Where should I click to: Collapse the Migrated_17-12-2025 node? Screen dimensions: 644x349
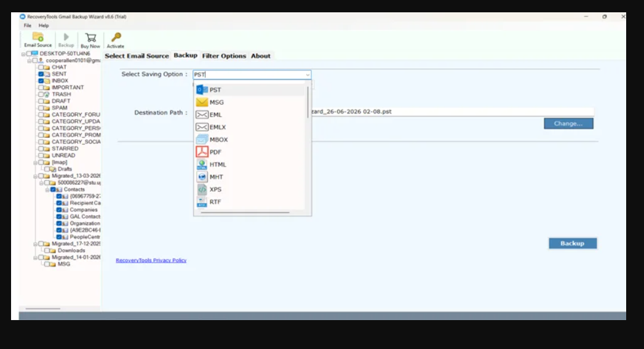point(35,244)
